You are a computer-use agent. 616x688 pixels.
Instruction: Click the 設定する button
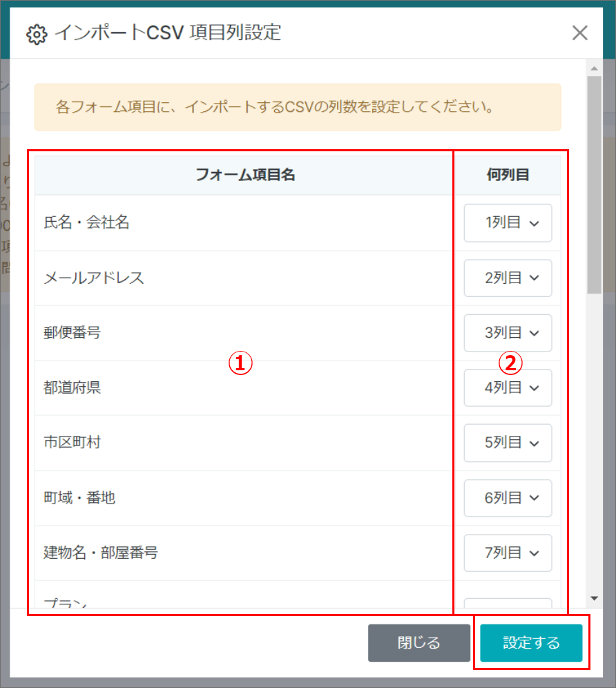tap(531, 643)
